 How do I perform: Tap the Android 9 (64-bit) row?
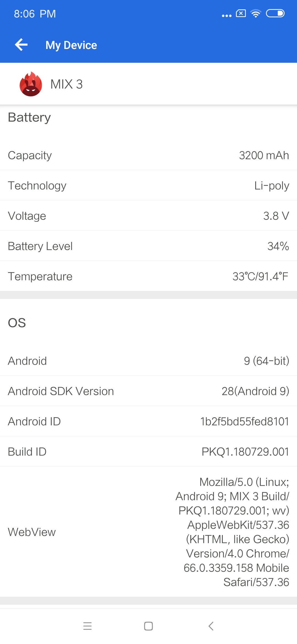tap(148, 361)
